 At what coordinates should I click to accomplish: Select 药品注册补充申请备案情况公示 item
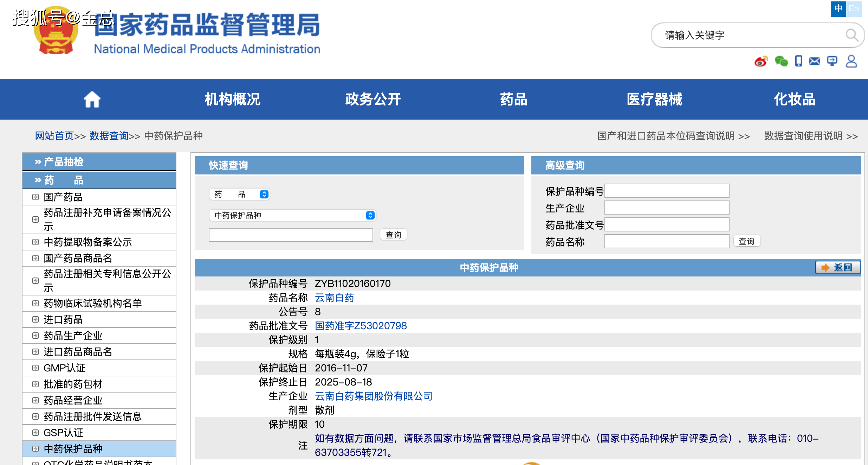click(x=99, y=219)
